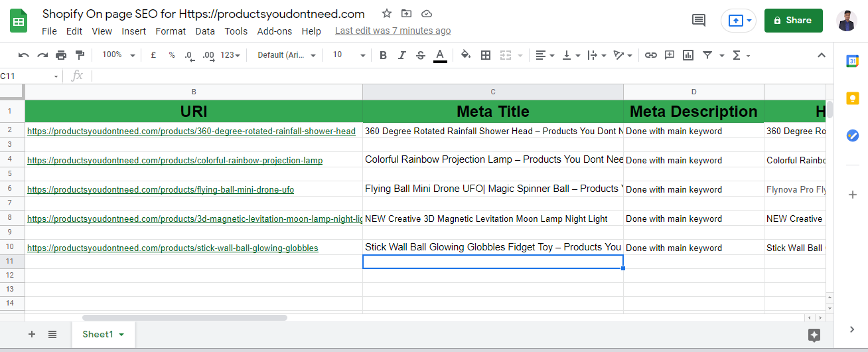Open Google Keep in side panel
868x352 pixels.
pyautogui.click(x=852, y=98)
